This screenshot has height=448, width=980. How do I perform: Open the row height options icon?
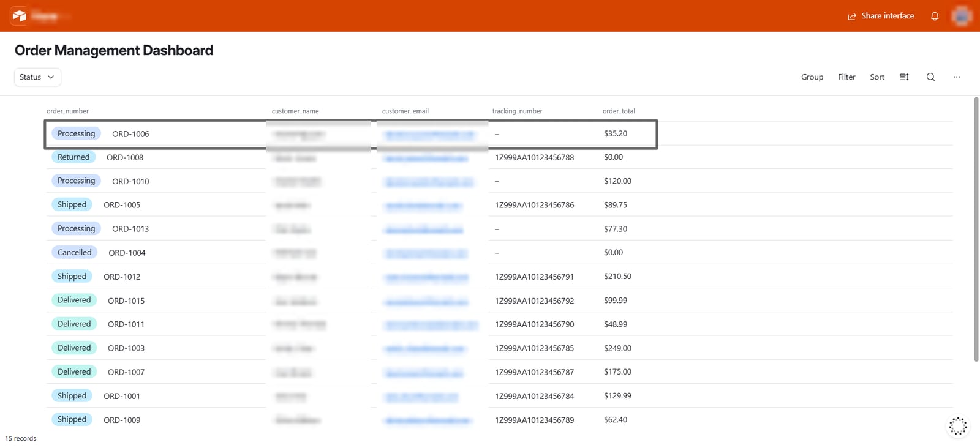(904, 77)
